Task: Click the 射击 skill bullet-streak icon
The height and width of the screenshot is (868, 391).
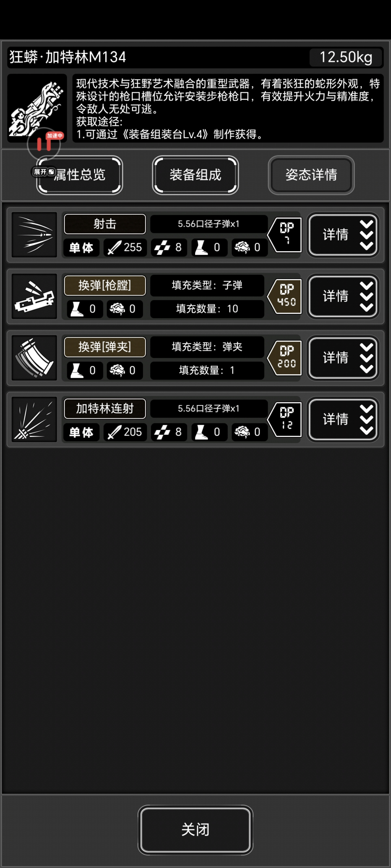Action: coord(35,235)
